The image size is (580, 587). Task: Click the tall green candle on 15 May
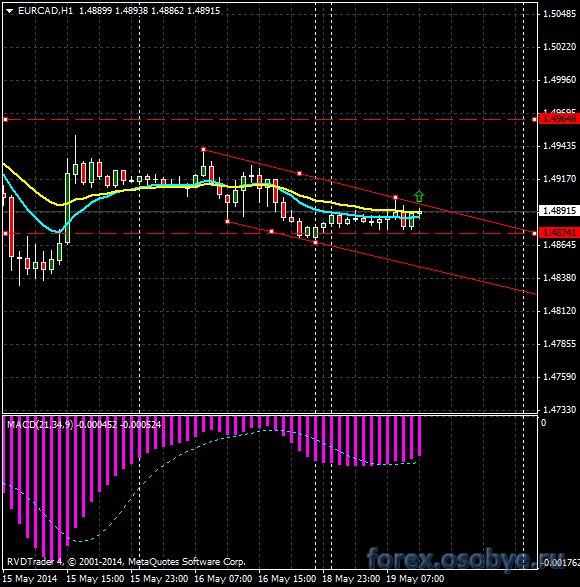67,208
